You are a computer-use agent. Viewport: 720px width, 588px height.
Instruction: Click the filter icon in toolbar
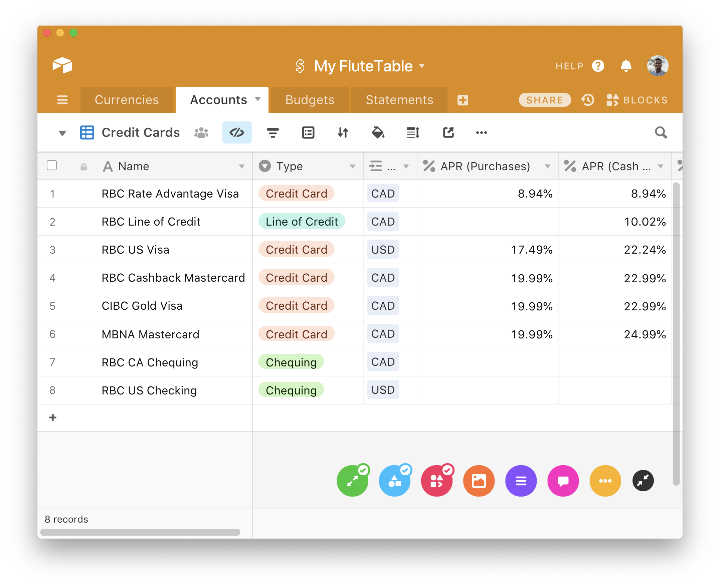273,132
